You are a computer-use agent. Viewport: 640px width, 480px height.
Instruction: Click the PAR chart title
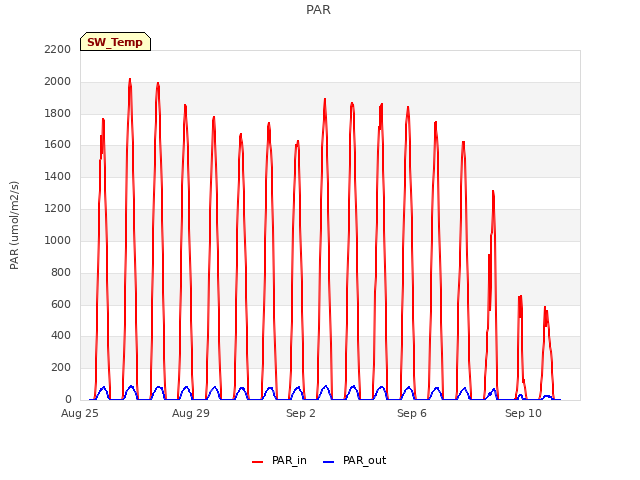(318, 9)
